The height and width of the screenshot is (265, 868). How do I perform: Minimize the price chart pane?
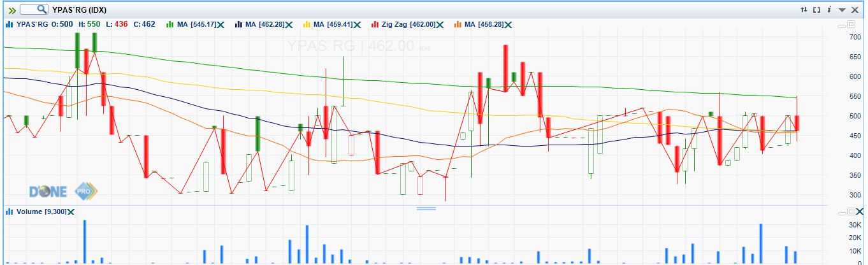(842, 26)
